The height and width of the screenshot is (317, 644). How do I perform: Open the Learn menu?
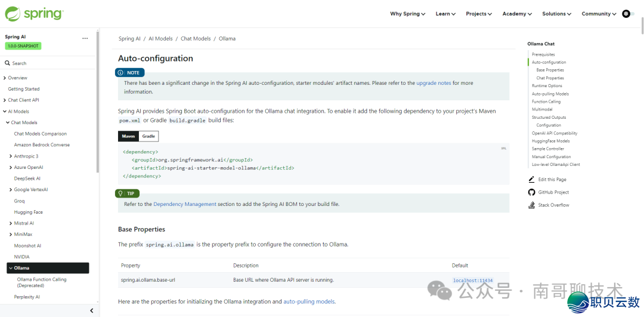click(x=445, y=14)
